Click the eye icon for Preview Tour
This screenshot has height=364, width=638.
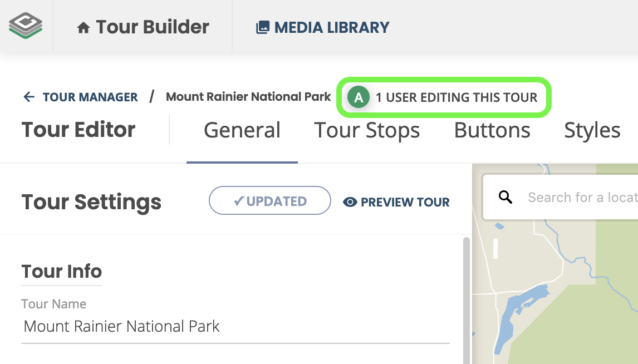[x=350, y=201]
